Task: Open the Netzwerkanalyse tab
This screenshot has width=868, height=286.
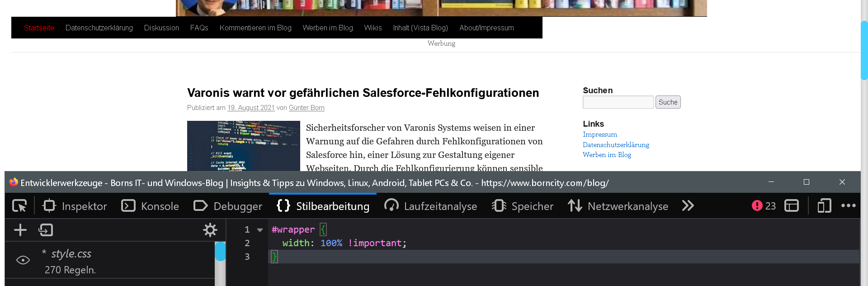Action: pos(618,206)
